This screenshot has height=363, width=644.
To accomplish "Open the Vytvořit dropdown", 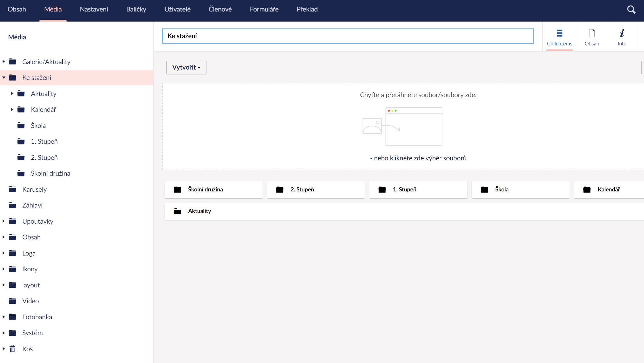I will 186,68.
